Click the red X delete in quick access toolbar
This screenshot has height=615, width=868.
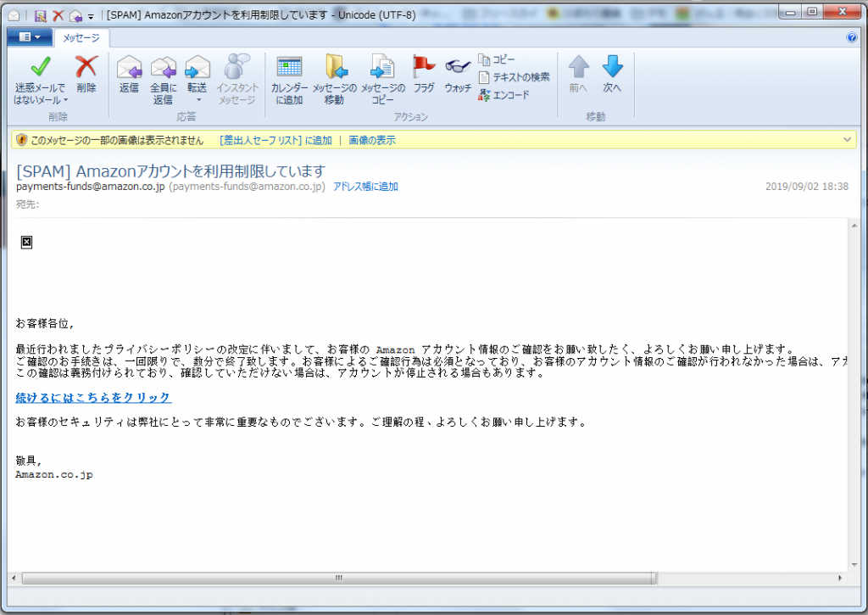pyautogui.click(x=58, y=15)
